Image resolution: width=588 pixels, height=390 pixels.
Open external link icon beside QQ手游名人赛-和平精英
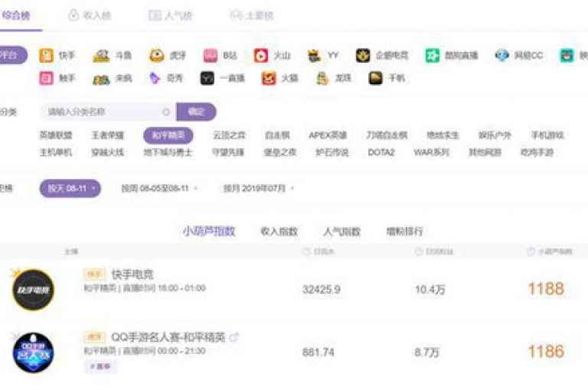pyautogui.click(x=234, y=337)
